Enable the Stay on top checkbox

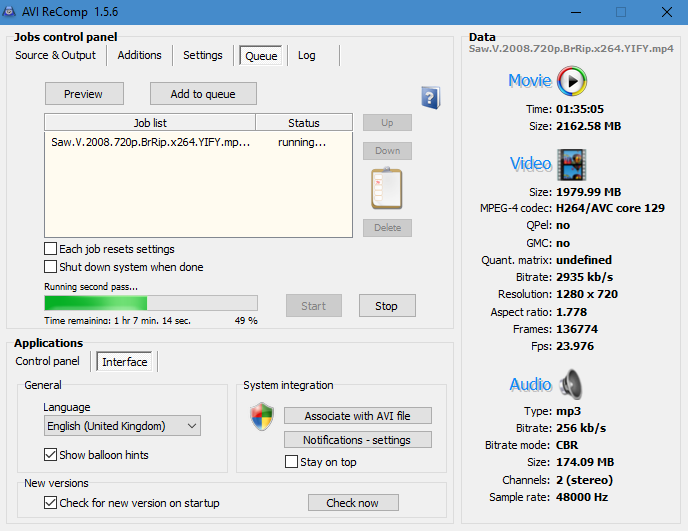[x=291, y=462]
